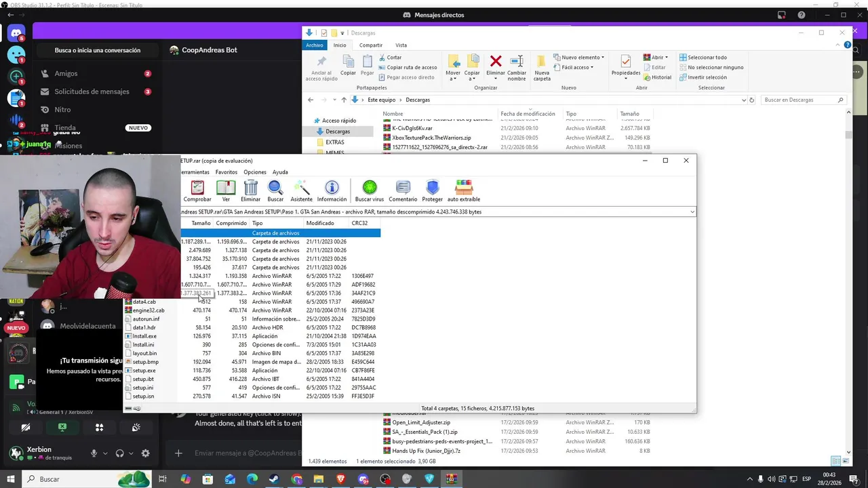The height and width of the screenshot is (488, 868).
Task: Open Nuevo elemento dropdown in Explorer
Action: (x=578, y=58)
